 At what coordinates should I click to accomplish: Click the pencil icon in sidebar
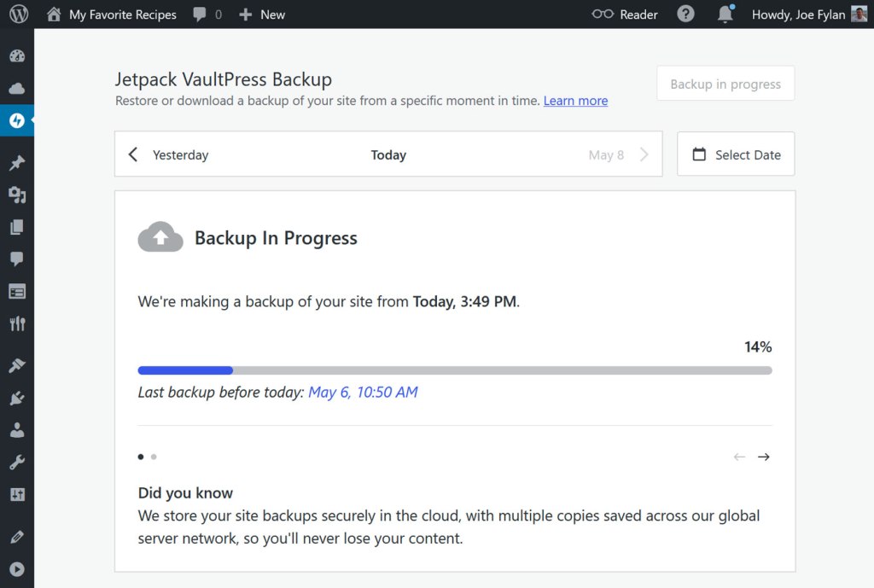17,537
